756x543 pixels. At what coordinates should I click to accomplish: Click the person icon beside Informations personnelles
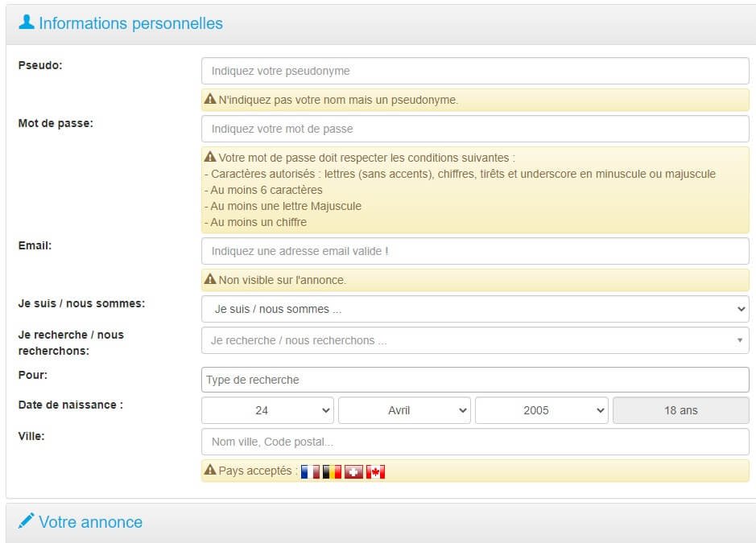(x=27, y=23)
